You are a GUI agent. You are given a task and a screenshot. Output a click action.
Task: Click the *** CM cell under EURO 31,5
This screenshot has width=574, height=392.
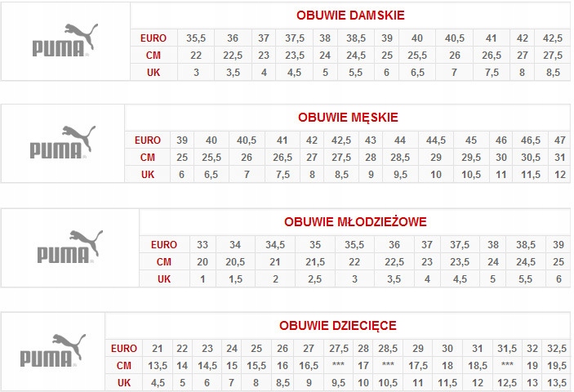pos(507,364)
